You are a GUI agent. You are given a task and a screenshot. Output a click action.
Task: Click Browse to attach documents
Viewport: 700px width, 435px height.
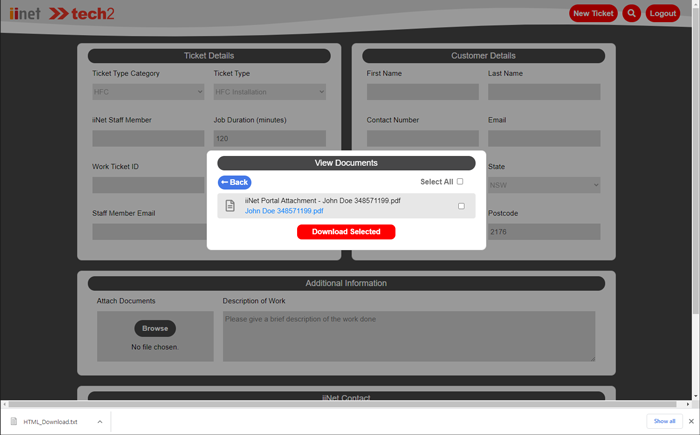[x=155, y=328]
